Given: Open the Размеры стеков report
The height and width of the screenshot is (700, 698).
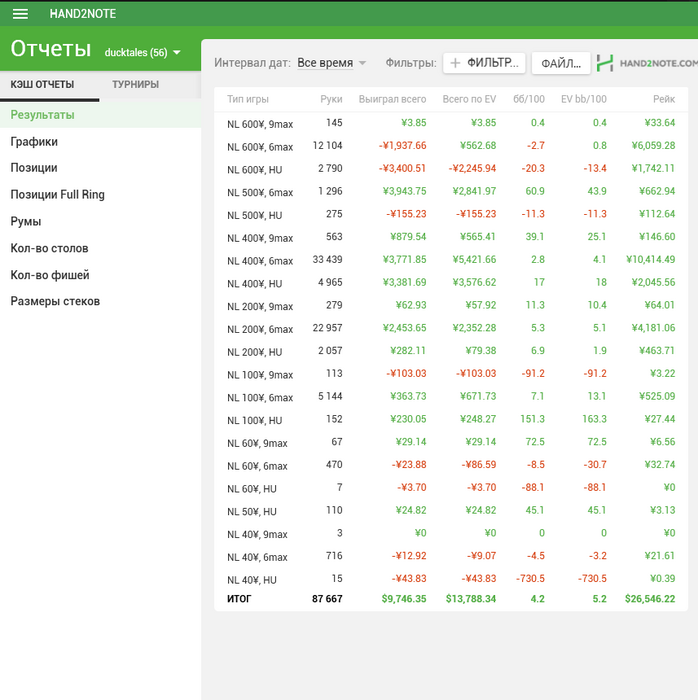Looking at the screenshot, I should (x=55, y=301).
